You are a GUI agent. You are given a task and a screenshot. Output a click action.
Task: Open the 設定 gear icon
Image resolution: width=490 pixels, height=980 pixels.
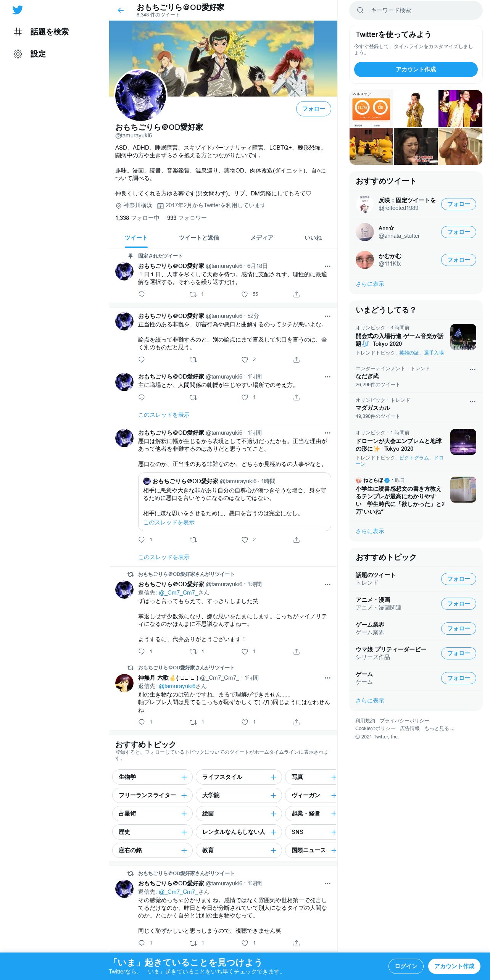[18, 54]
